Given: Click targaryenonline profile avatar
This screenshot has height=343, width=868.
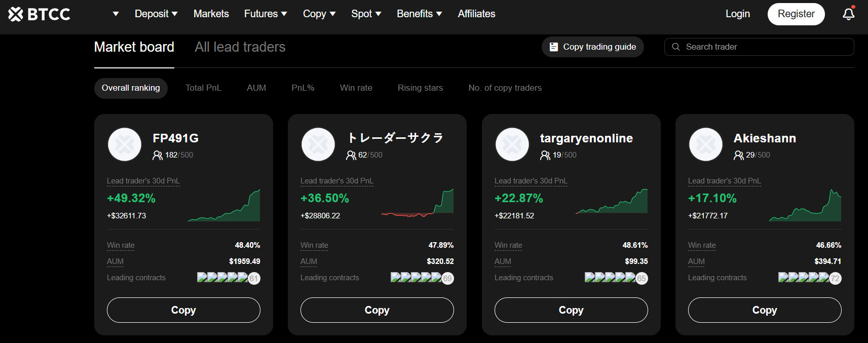Looking at the screenshot, I should [512, 144].
